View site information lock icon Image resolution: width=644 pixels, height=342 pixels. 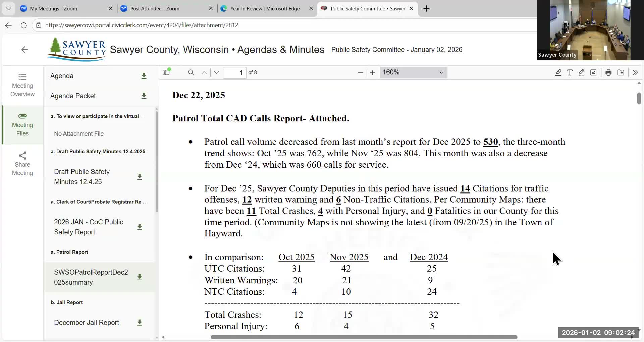pyautogui.click(x=39, y=25)
